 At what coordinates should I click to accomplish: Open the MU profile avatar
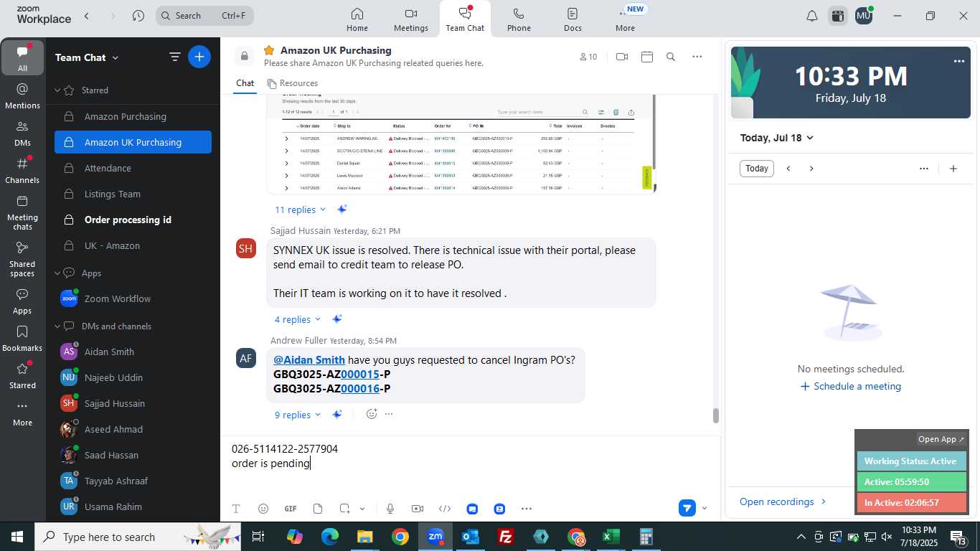(864, 16)
